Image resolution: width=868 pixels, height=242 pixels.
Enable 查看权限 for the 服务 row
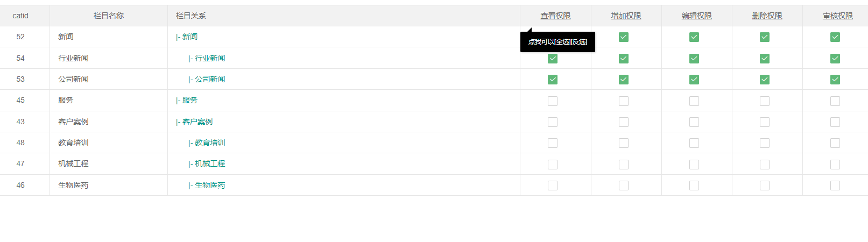click(553, 101)
